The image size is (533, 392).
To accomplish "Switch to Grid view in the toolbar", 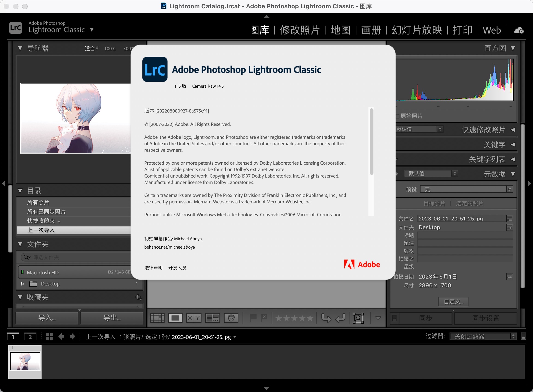I will tap(157, 318).
